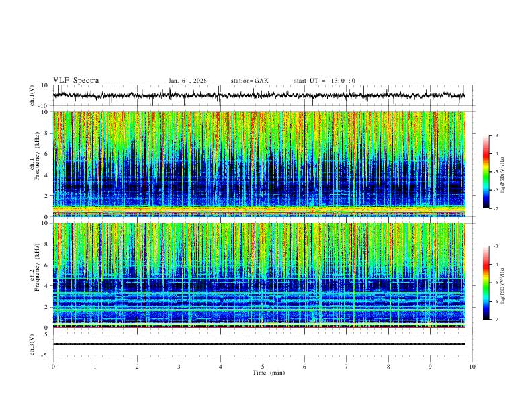Click the ch.2 PSD color scale bar
Screen dimensions: 532x411
click(486, 283)
